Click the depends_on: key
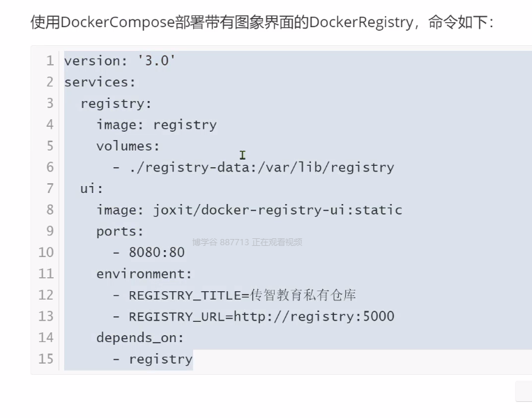The width and height of the screenshot is (532, 418). point(140,338)
